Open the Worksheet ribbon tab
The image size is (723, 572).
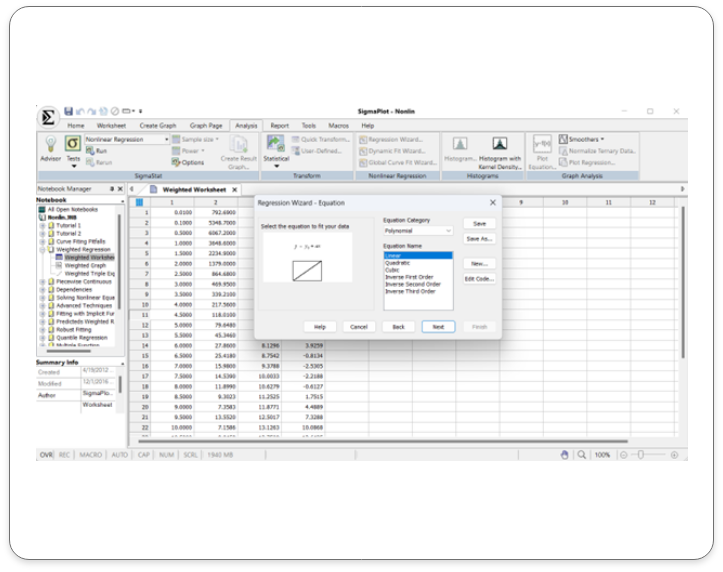click(x=111, y=126)
